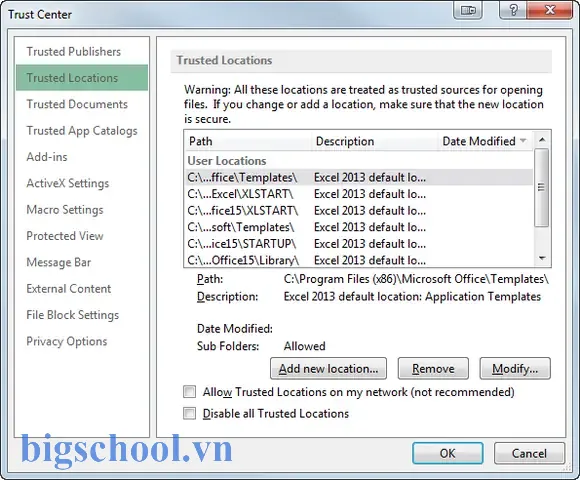Select the C:\...fice15\XLSTART\ row
This screenshot has width=580, height=480.
click(x=359, y=210)
